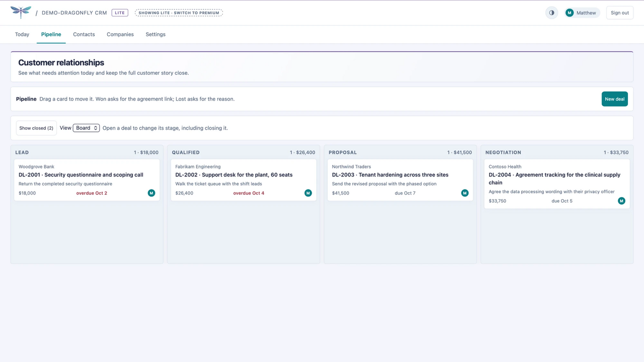Image resolution: width=644 pixels, height=362 pixels.
Task: Open deal DL-2004 Agreement tracking card
Action: [x=557, y=184]
